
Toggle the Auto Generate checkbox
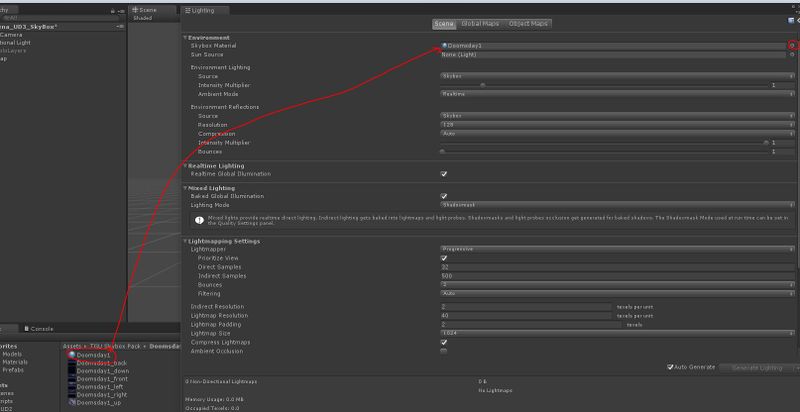pyautogui.click(x=670, y=367)
